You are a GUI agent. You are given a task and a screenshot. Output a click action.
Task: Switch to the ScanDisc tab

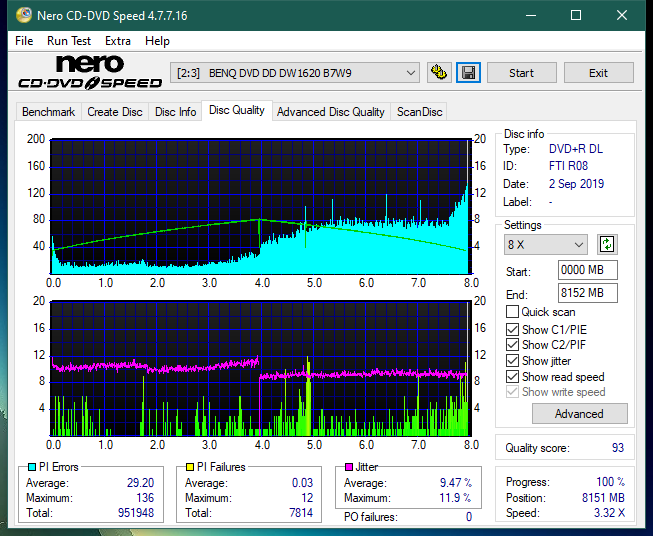click(419, 112)
